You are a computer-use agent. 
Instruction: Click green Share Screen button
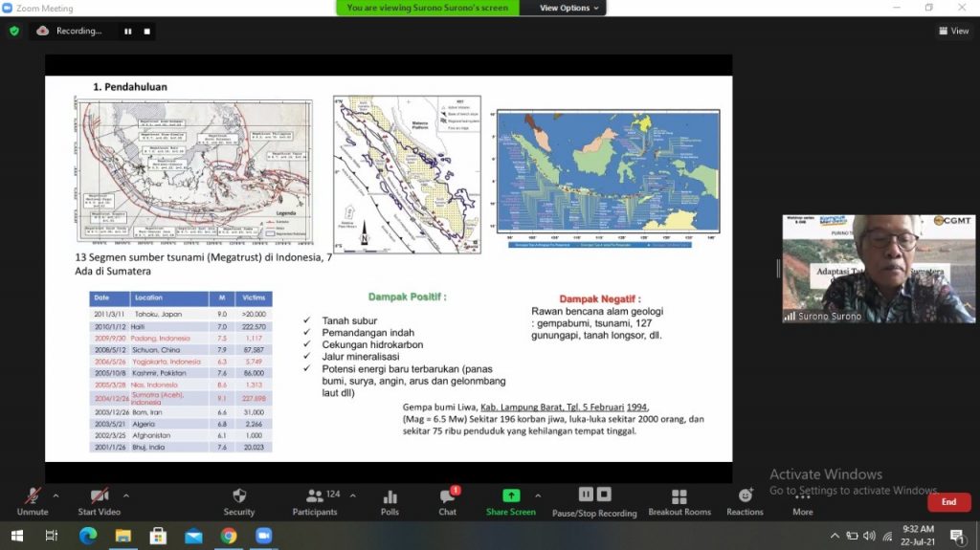511,502
